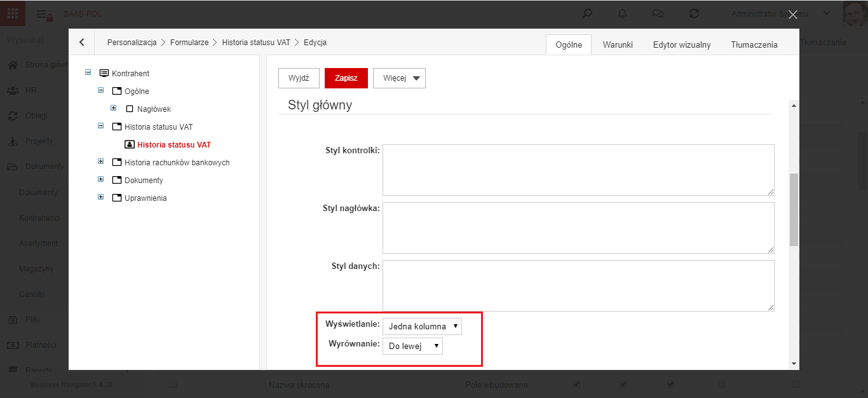Click the Formularze breadcrumb link
The height and width of the screenshot is (398, 868).
pyautogui.click(x=189, y=43)
